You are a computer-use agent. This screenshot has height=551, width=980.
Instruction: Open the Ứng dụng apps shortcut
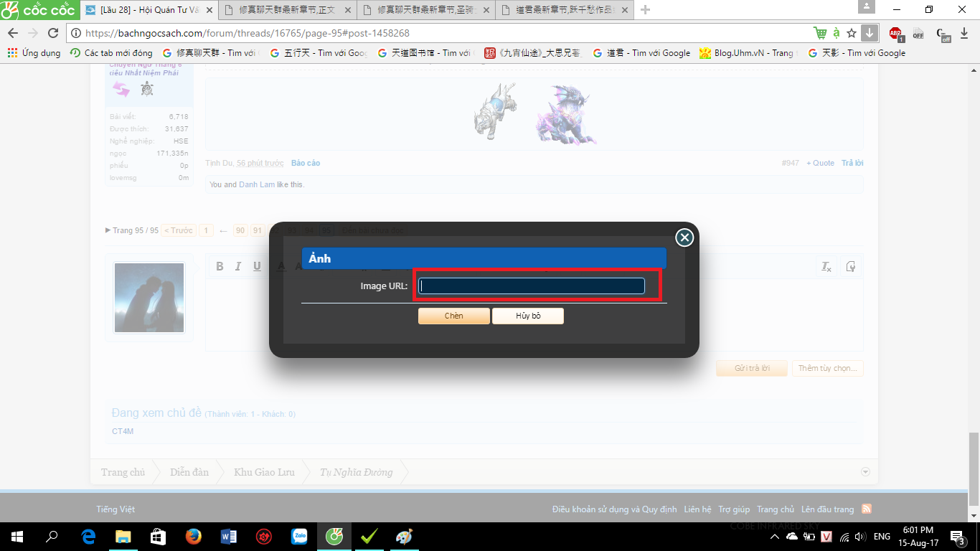point(34,53)
